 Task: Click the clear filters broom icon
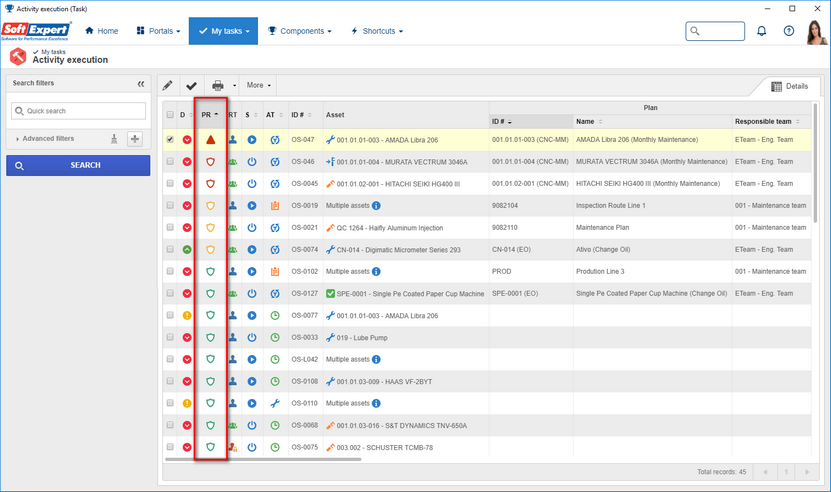(114, 139)
